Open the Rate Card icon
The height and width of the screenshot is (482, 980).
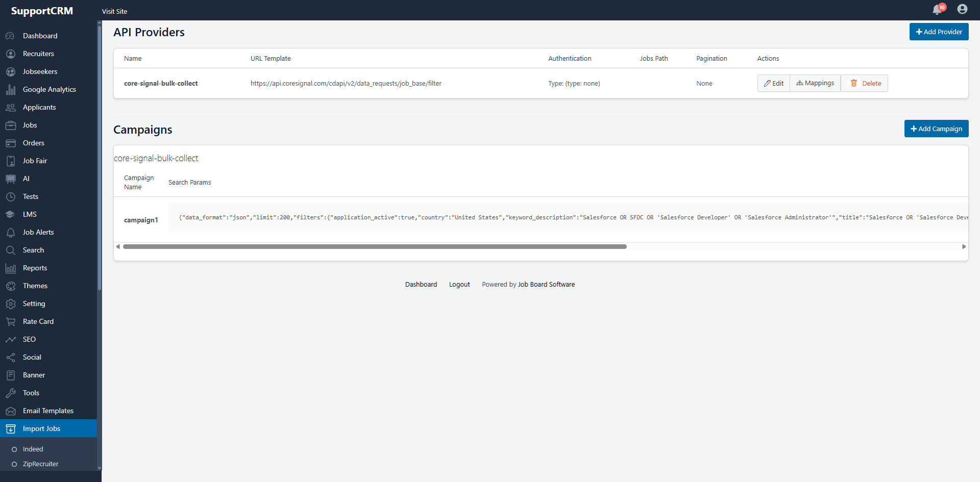(11, 321)
